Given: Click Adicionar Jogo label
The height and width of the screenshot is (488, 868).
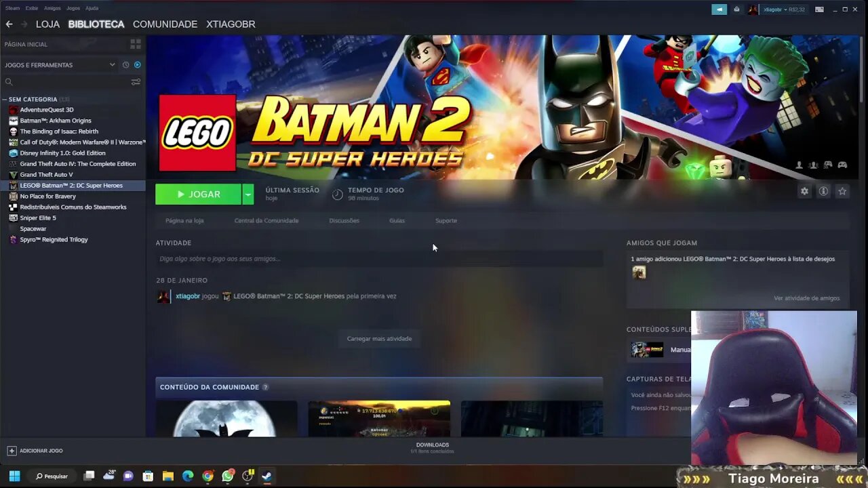Looking at the screenshot, I should pos(41,451).
